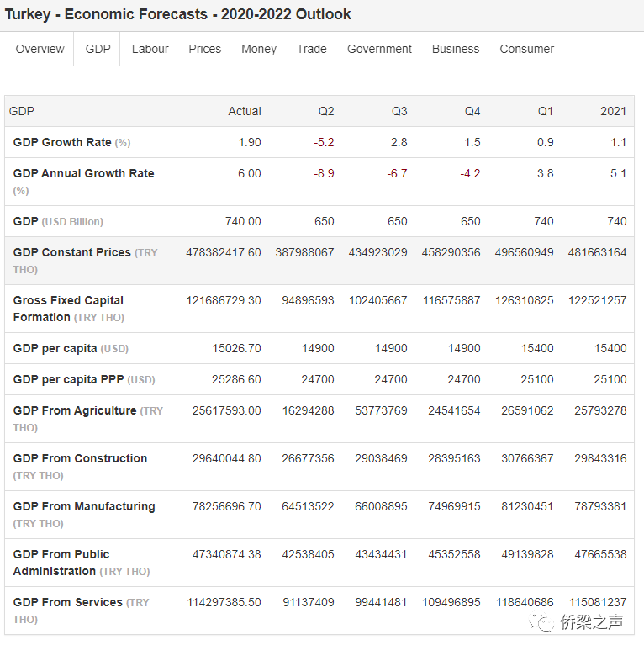Switch to the Trade tab
Viewport: 644px width, 650px height.
[312, 49]
